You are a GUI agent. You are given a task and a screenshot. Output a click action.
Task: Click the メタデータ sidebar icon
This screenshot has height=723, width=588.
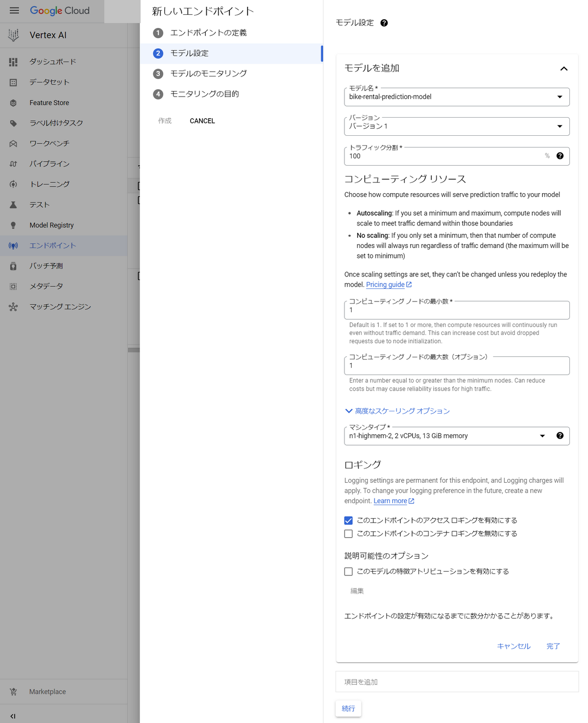click(13, 286)
